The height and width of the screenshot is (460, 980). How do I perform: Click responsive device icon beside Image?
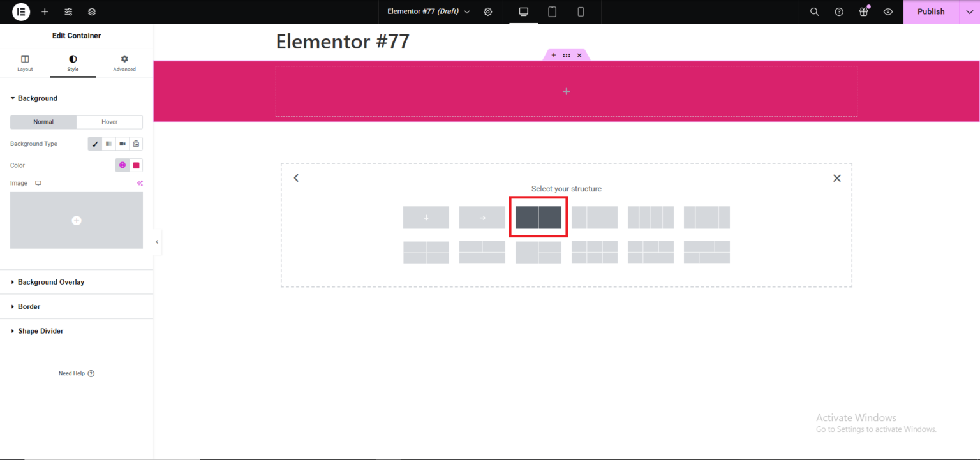coord(38,183)
